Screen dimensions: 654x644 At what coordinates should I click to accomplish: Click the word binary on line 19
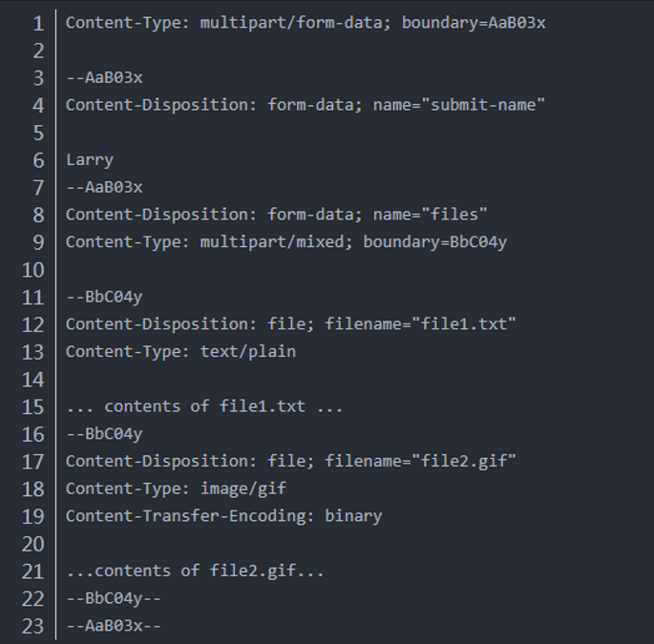[x=353, y=516]
